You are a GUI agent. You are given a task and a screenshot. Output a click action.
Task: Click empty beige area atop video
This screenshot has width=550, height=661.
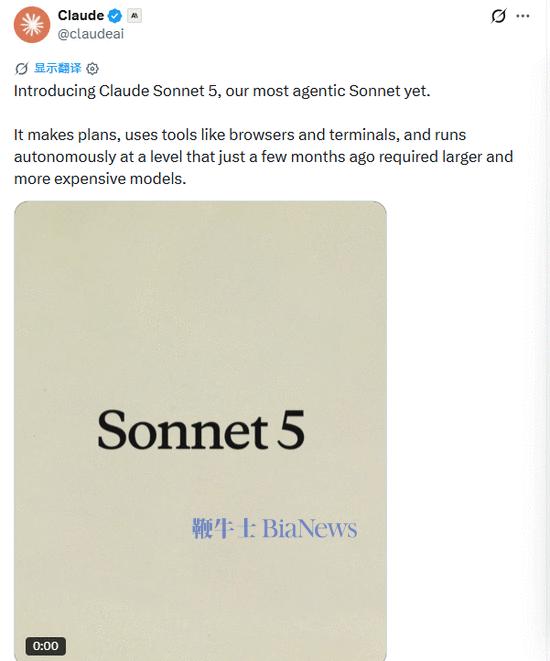tap(200, 274)
